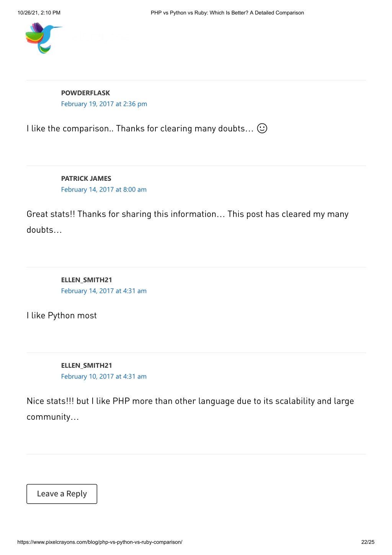Click the 'I like the comparison' comment text
Image resolution: width=392 pixels, height=555 pixels.
(x=140, y=129)
